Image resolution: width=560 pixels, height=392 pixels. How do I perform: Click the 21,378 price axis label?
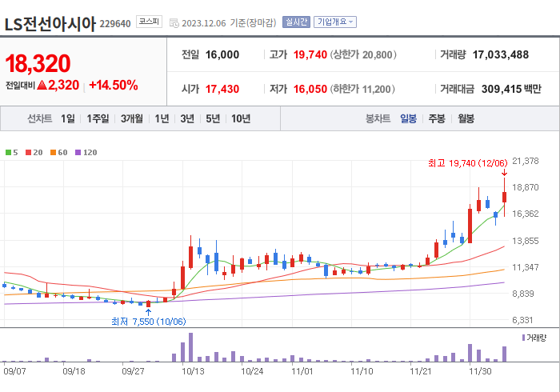click(x=526, y=161)
